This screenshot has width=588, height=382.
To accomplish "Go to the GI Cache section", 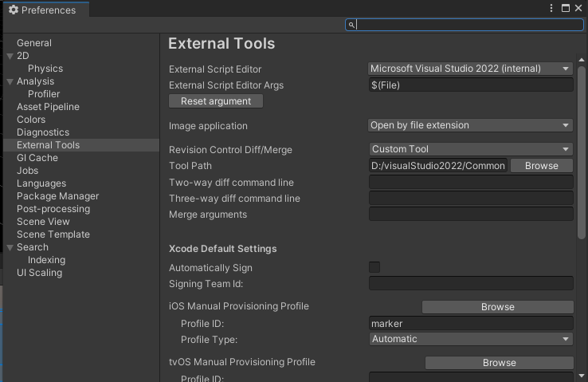I will (x=37, y=158).
